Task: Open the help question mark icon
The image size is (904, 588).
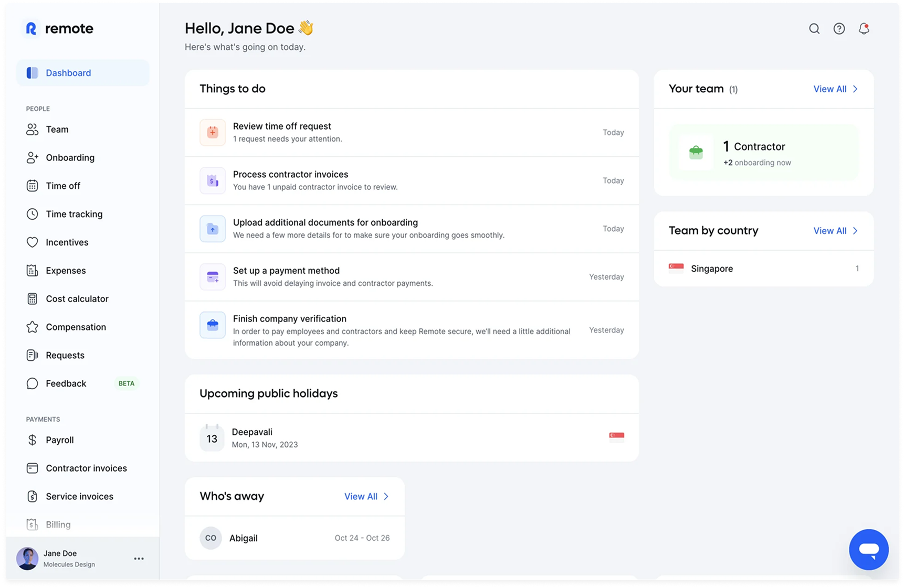Action: 839,29
